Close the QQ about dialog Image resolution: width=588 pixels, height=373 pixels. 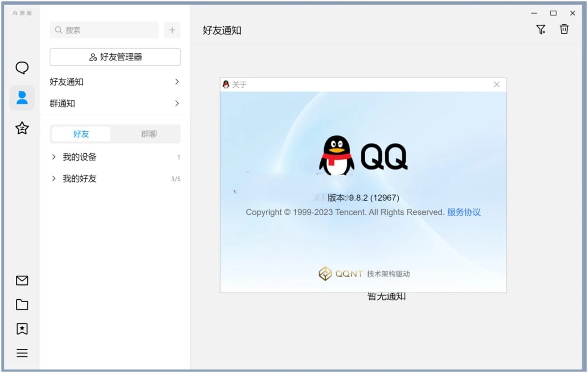(496, 84)
